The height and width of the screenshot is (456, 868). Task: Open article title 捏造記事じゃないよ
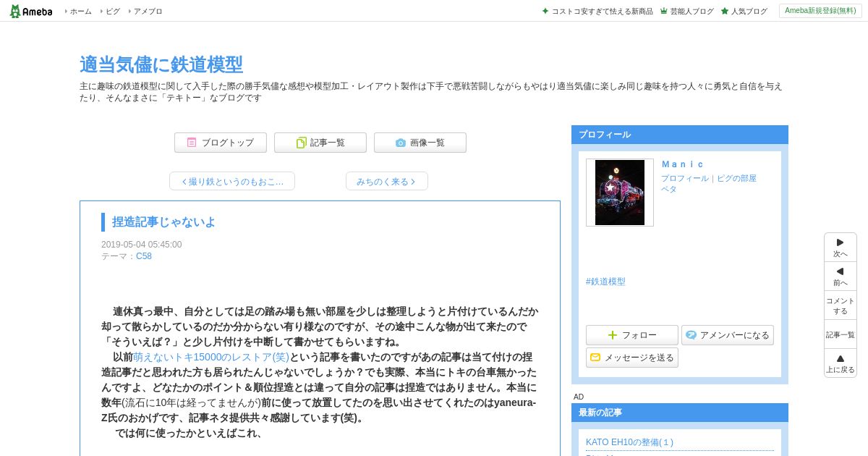coord(163,222)
